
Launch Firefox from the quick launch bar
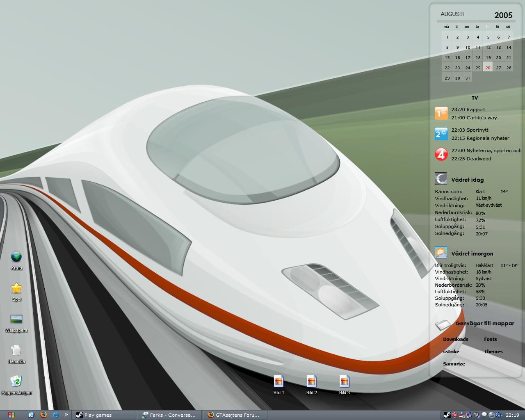[x=43, y=415]
